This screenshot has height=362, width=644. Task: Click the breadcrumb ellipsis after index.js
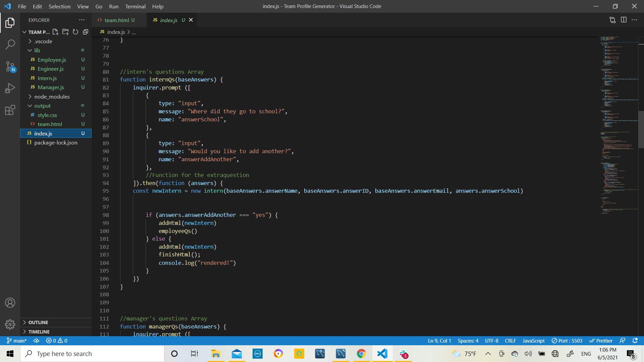pos(134,32)
